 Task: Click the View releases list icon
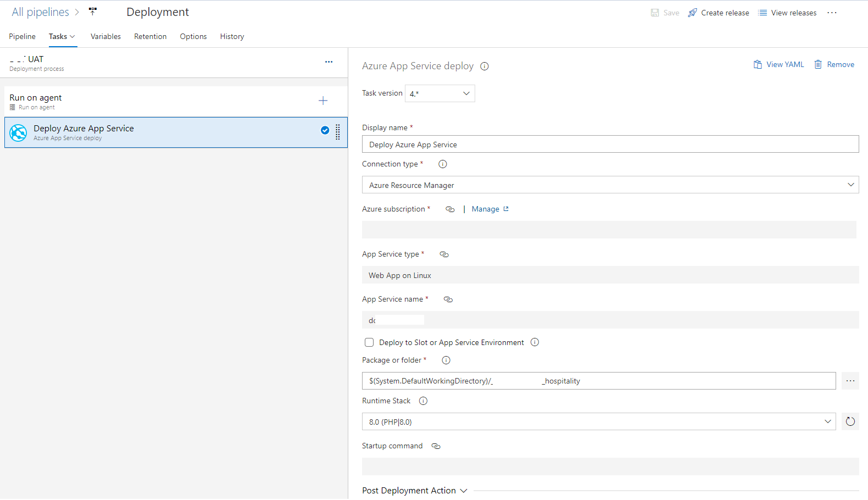(x=763, y=13)
